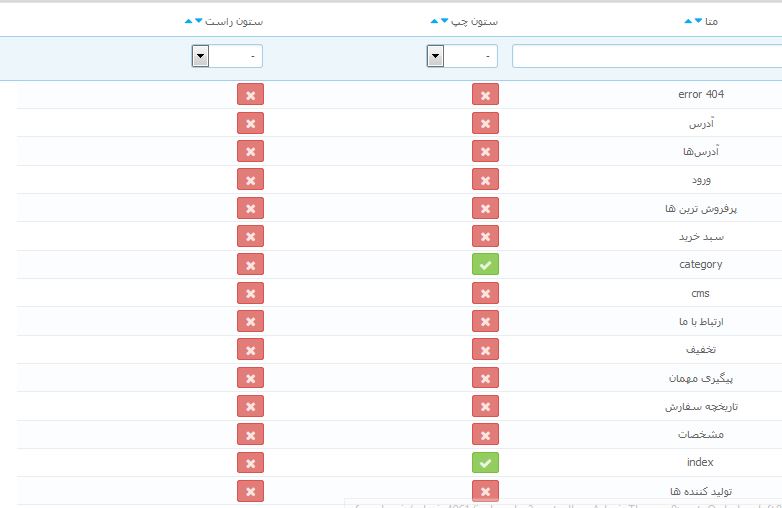Enable left column for مشخصات row
This screenshot has height=508, width=782.
pyautogui.click(x=485, y=435)
